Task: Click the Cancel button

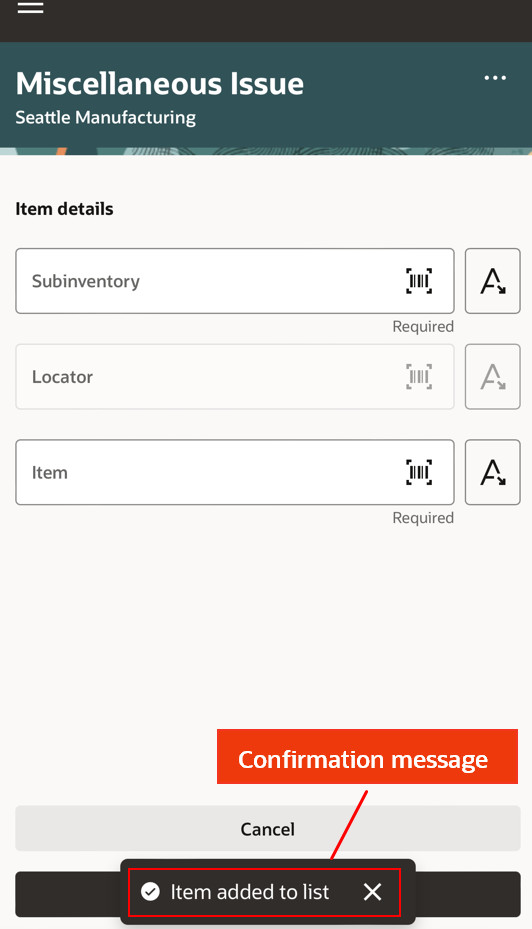Action: [x=268, y=828]
